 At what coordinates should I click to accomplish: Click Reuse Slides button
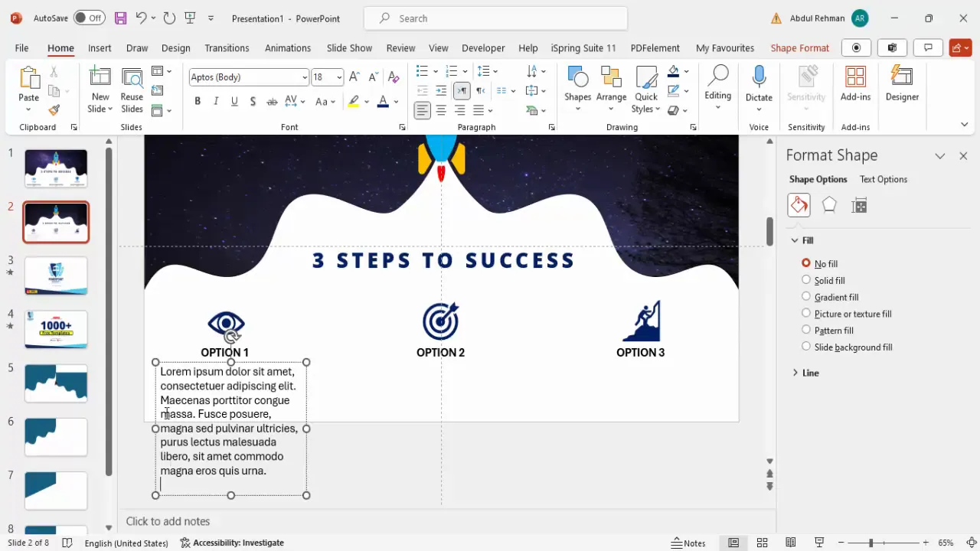tap(132, 90)
